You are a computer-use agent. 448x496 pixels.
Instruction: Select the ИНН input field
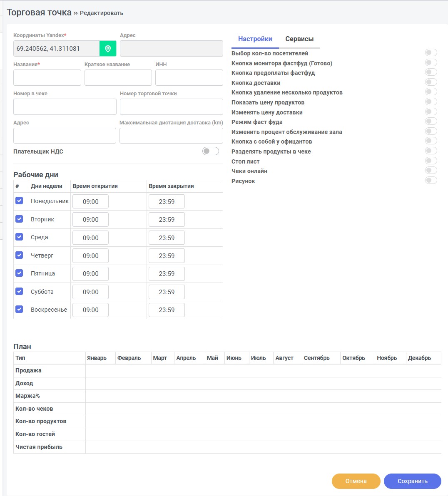point(189,77)
